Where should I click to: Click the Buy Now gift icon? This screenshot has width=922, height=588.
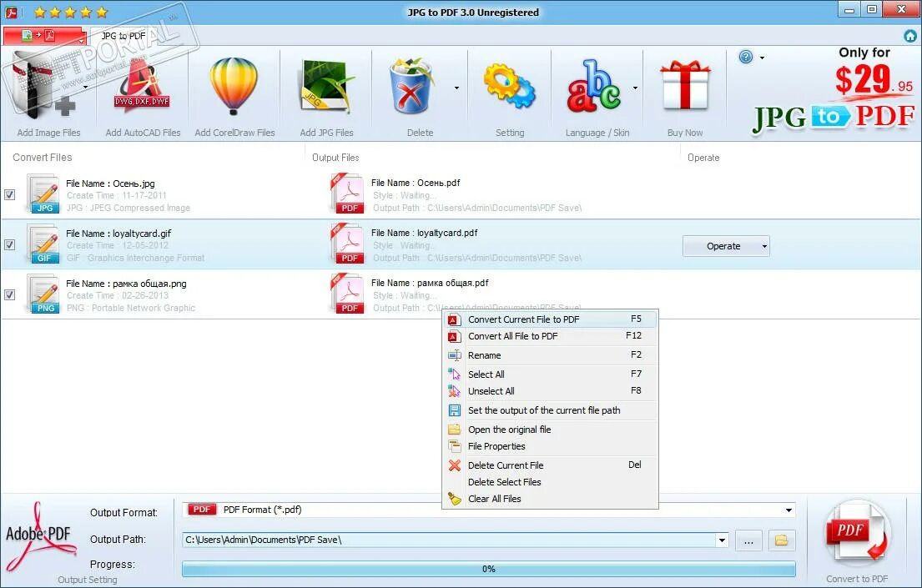(x=685, y=87)
